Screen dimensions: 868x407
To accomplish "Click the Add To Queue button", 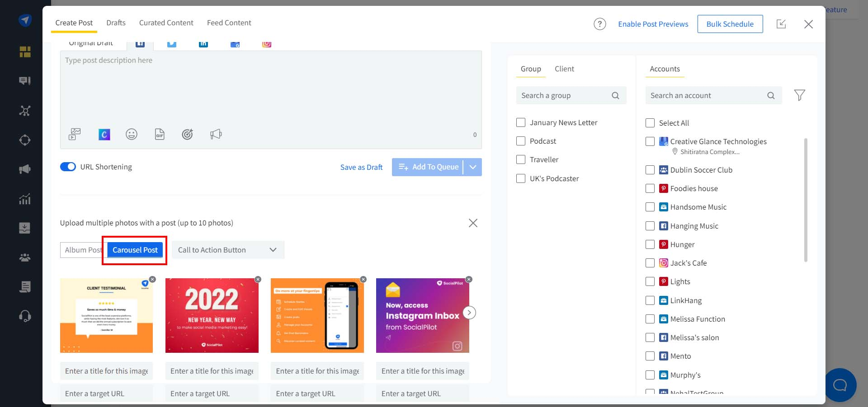I will click(428, 167).
